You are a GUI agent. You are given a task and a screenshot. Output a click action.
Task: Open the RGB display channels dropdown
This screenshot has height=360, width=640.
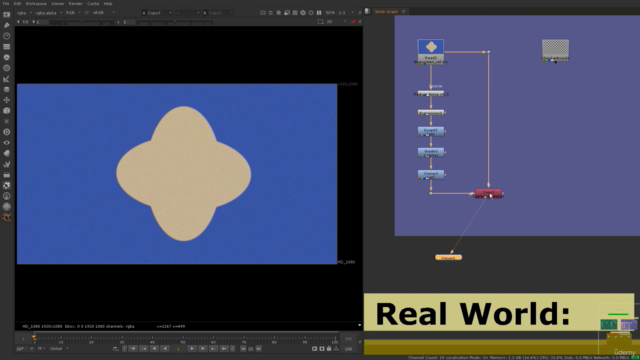[x=73, y=13]
